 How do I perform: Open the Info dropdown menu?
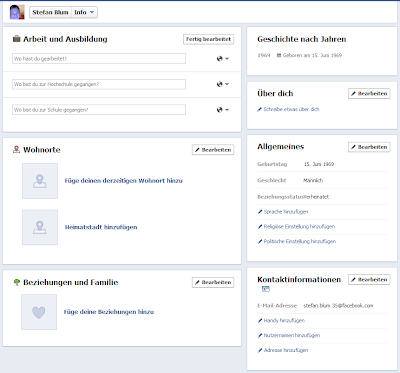pos(84,12)
